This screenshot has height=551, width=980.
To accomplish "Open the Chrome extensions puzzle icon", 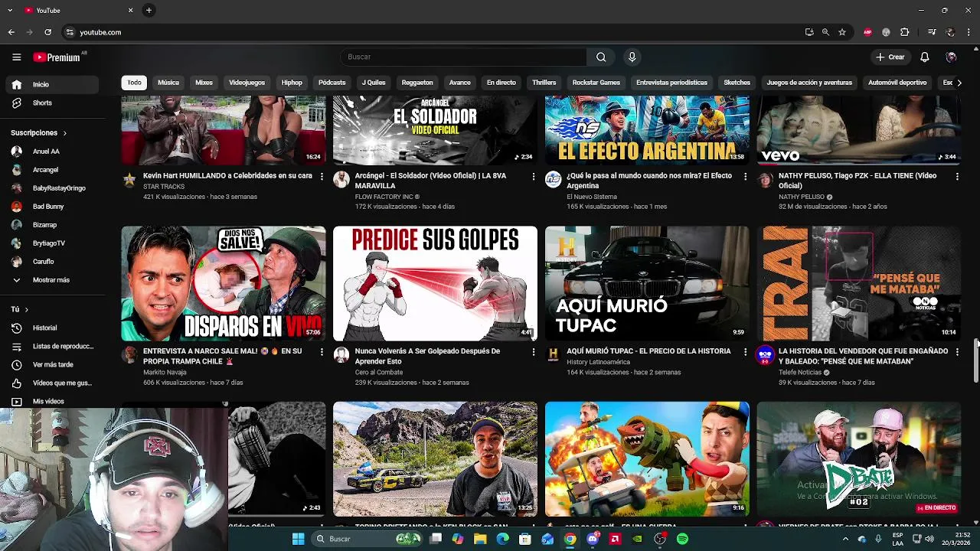I will 904,32.
